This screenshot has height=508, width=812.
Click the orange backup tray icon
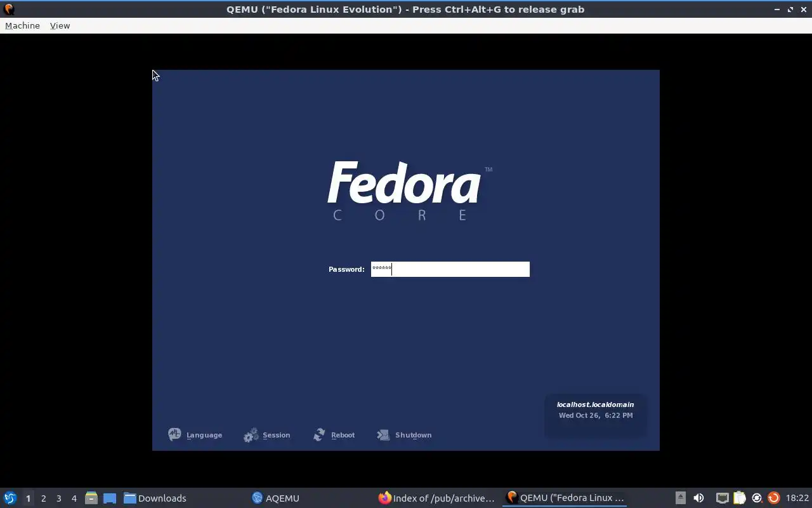pos(773,498)
